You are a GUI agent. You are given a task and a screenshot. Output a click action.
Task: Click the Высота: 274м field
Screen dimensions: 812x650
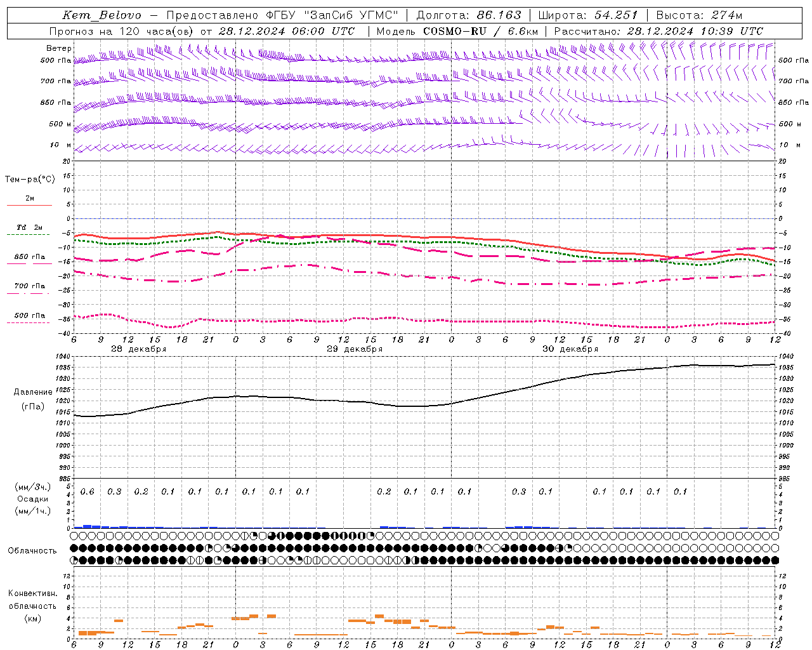[698, 15]
